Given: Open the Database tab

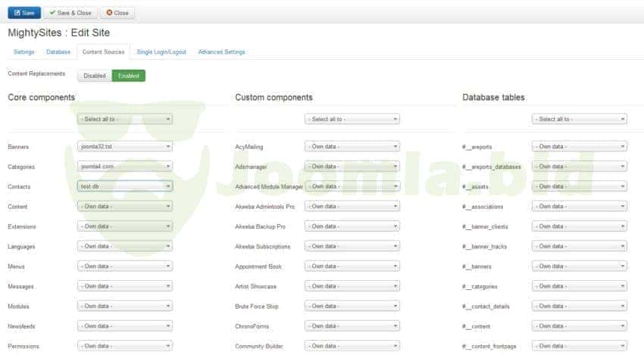Looking at the screenshot, I should pos(58,52).
